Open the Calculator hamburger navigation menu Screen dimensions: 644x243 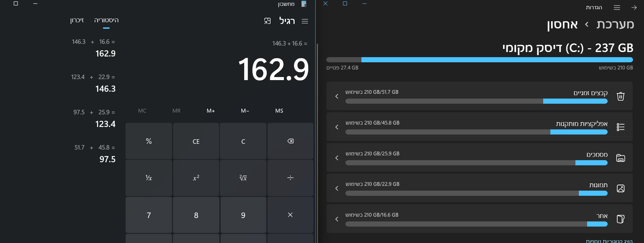pos(305,21)
